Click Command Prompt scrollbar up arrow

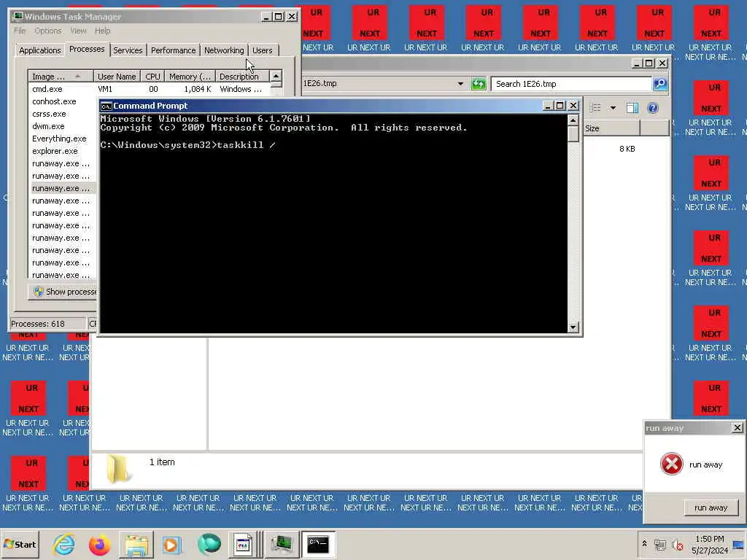pos(573,120)
